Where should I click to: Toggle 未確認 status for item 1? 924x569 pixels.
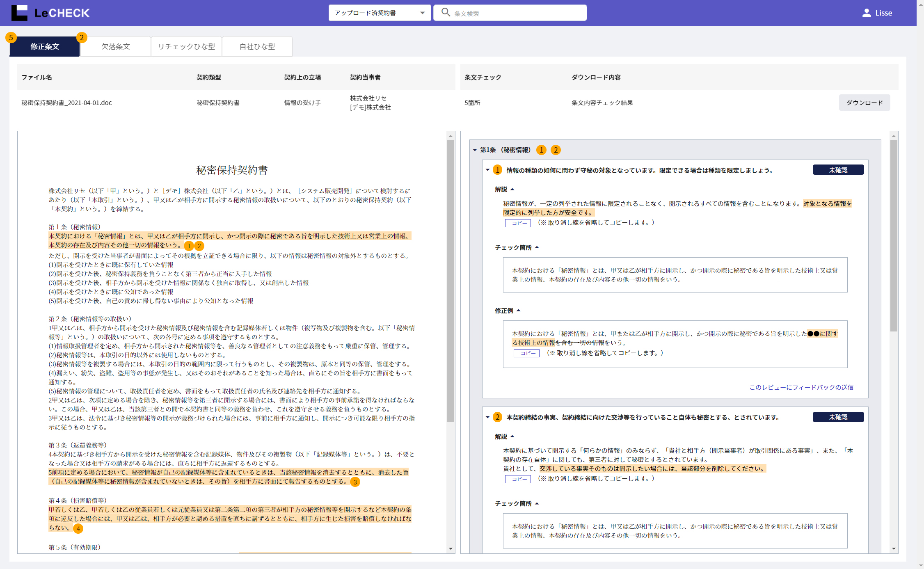838,170
